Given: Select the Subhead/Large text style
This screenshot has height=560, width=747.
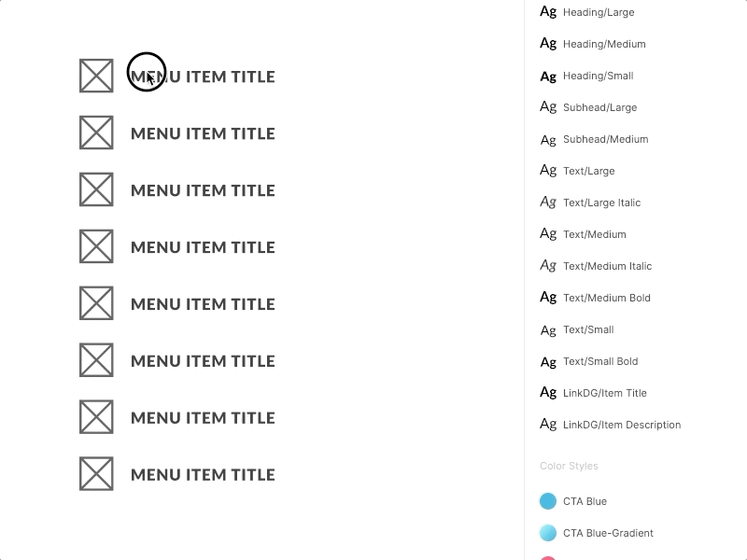Looking at the screenshot, I should click(x=598, y=107).
